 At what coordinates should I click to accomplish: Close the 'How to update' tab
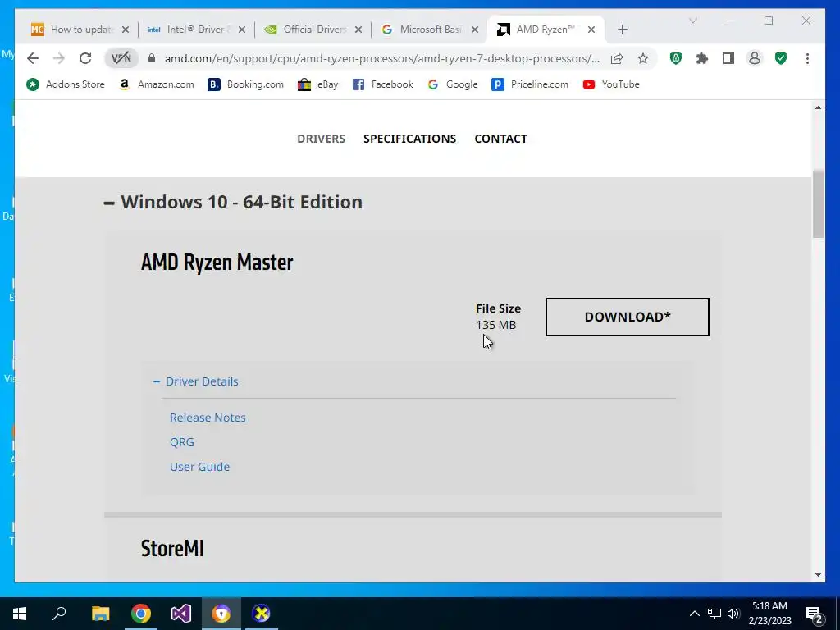126,30
